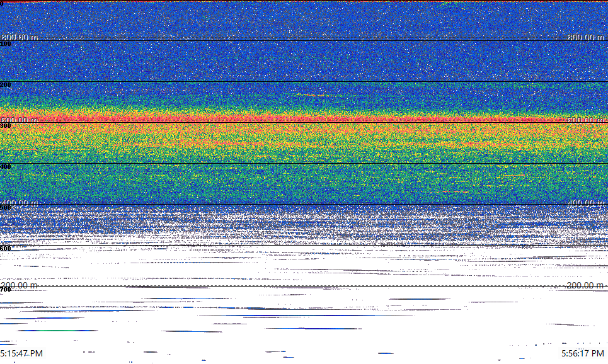Click the 5:15:47 PM start timestamp
Screen dimensions: 608x364
click(21, 353)
